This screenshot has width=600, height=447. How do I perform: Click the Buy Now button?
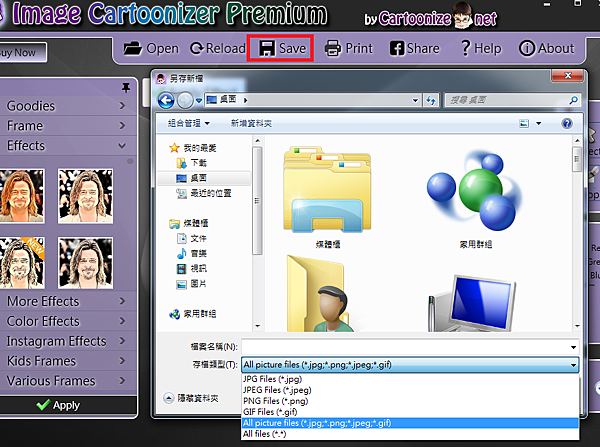point(22,52)
